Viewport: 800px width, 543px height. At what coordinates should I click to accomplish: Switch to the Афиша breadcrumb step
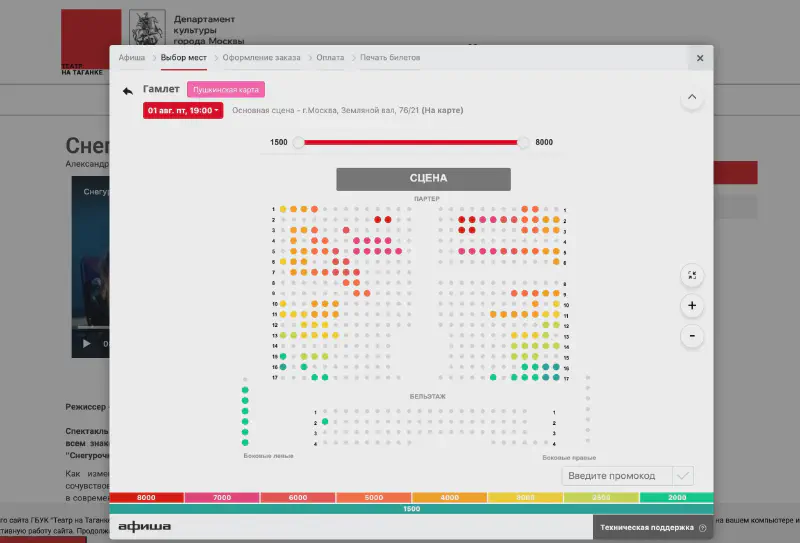pos(132,58)
